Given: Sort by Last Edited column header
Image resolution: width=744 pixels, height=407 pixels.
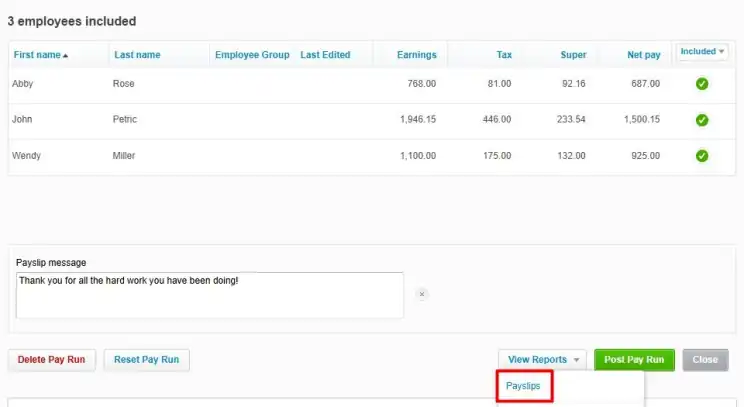Looking at the screenshot, I should (x=325, y=55).
